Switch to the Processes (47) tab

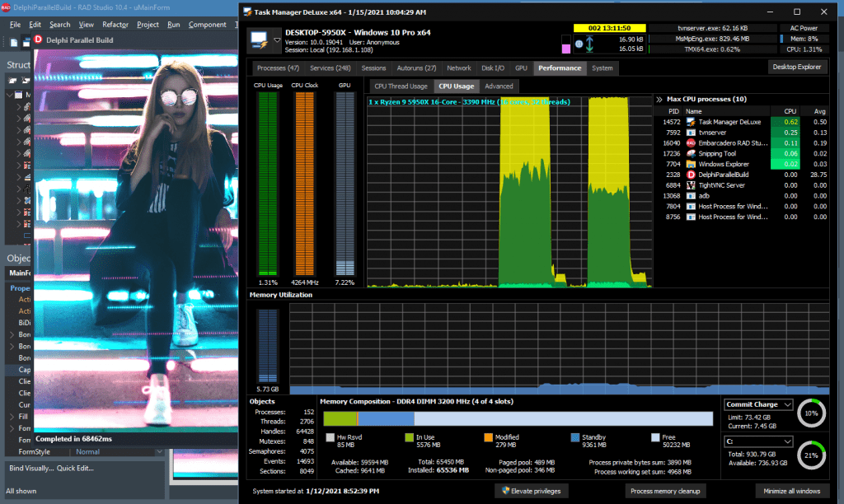tap(278, 68)
